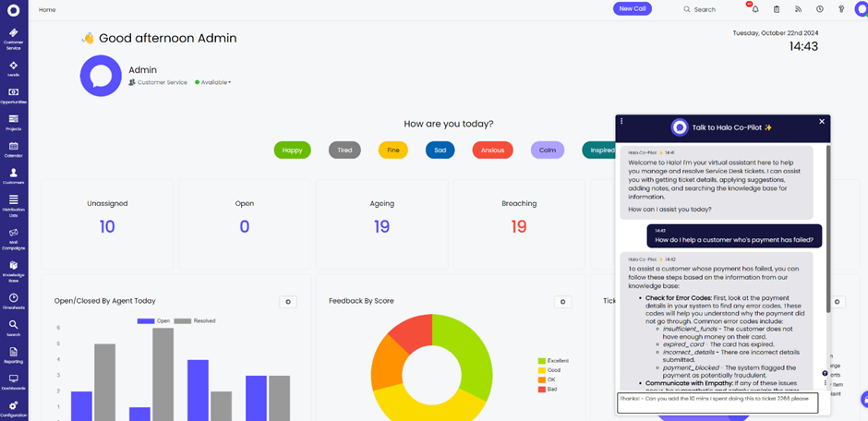Image resolution: width=868 pixels, height=421 pixels.
Task: Click the New Call button
Action: point(632,8)
